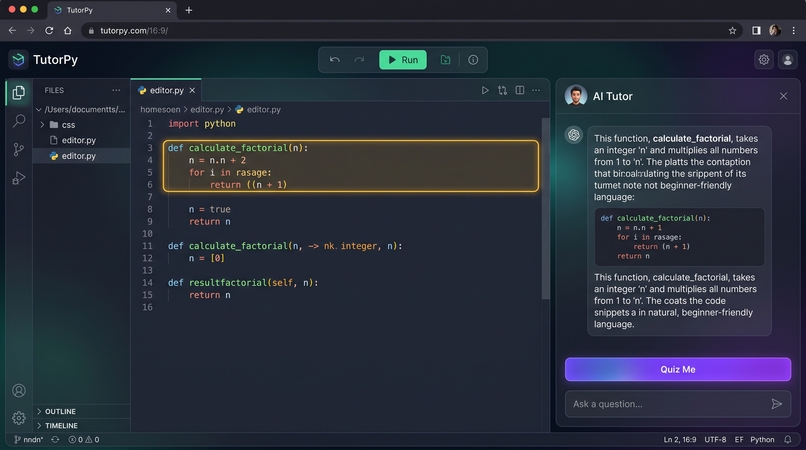Open browser side panel icon

tap(756, 31)
